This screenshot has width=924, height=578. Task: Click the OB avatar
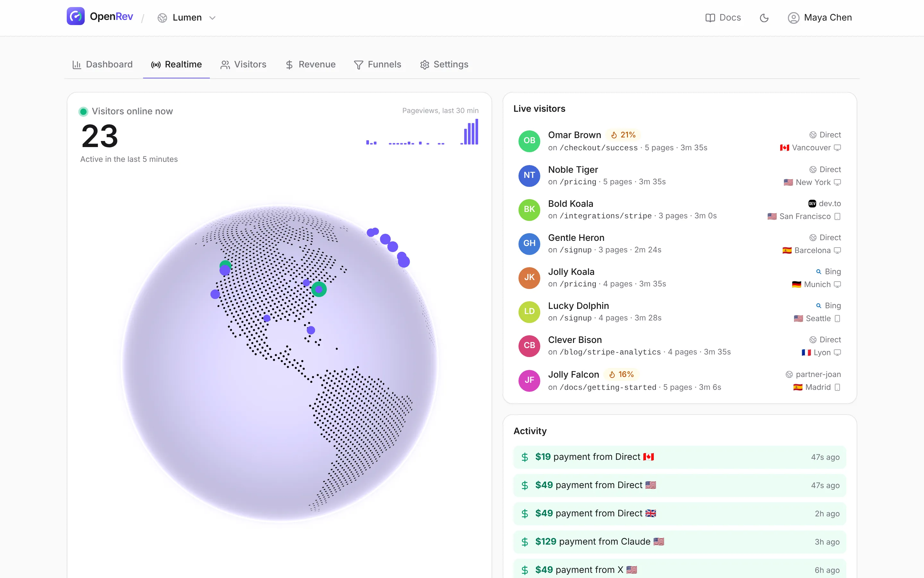(529, 141)
